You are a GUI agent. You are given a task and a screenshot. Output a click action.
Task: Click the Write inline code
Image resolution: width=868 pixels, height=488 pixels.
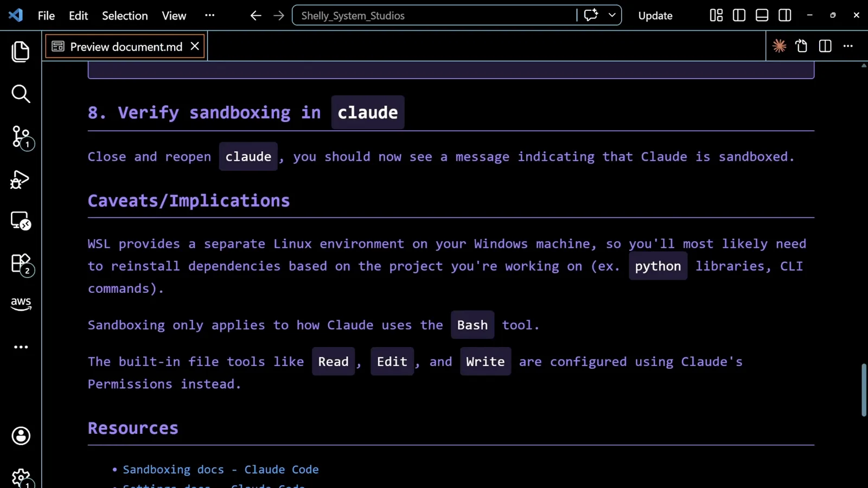click(x=485, y=362)
